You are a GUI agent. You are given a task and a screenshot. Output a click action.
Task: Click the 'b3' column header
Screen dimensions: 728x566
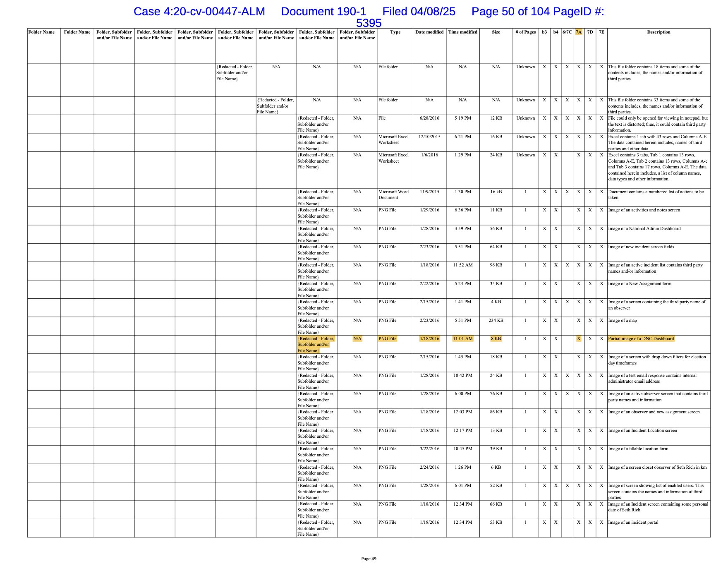(544, 32)
